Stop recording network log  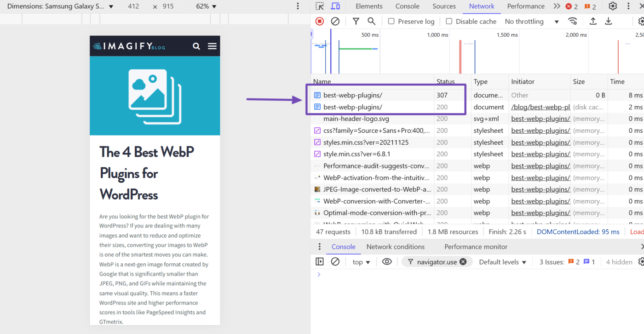(320, 21)
